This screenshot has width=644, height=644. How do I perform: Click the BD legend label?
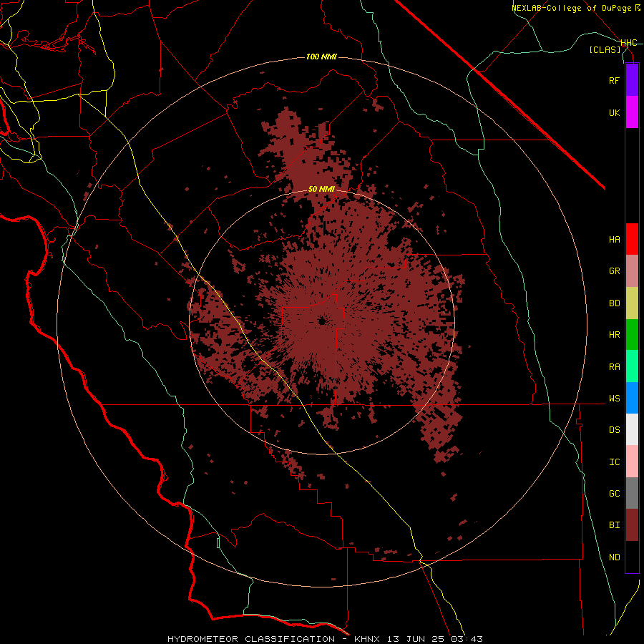(x=615, y=303)
